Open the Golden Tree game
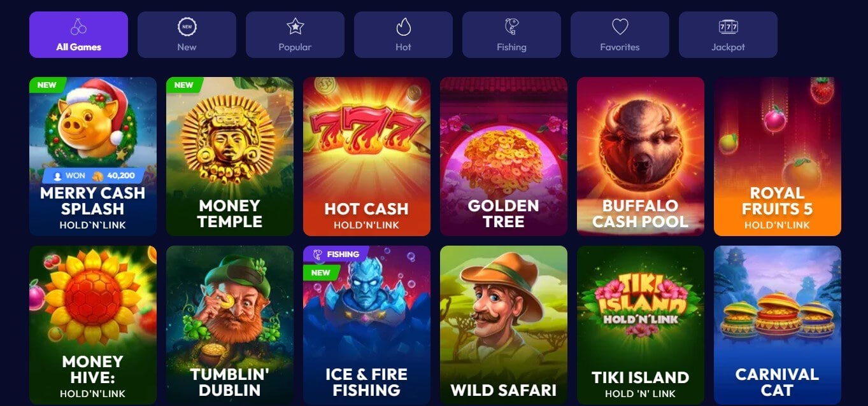Viewport: 868px width, 406px height. 504,157
